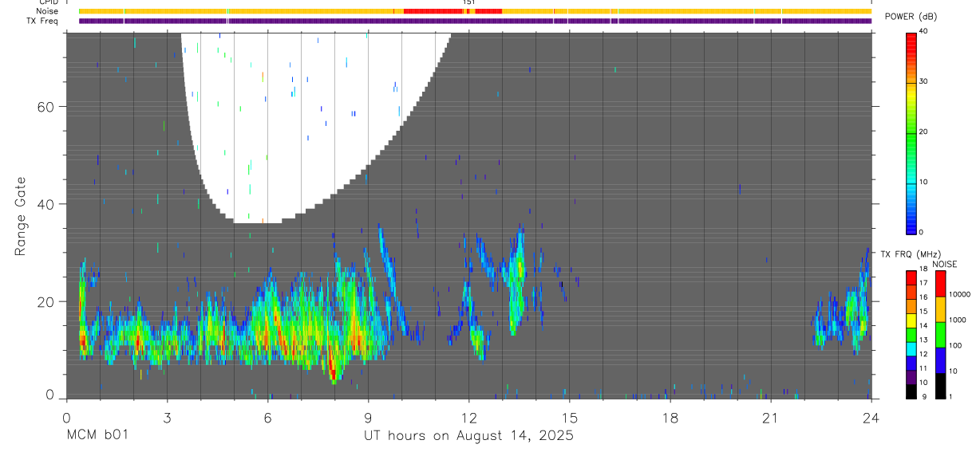
Task: Click the '151' CPID label above the Noise strip
Action: click(x=468, y=2)
